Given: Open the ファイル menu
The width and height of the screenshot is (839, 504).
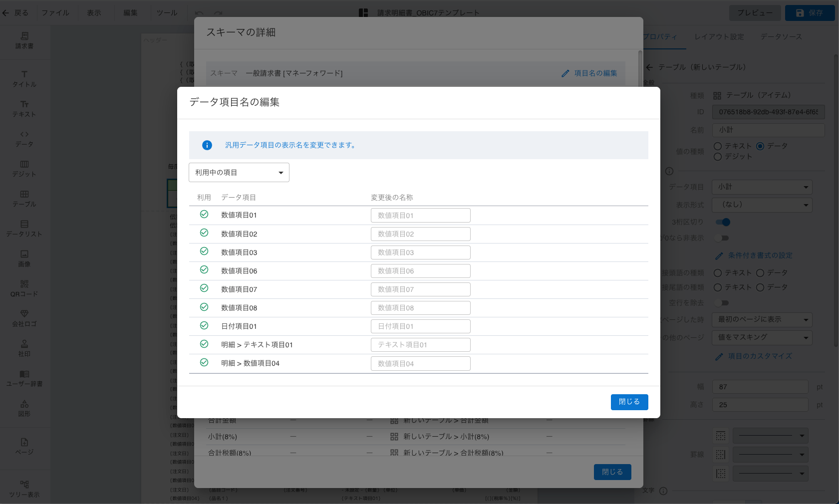Looking at the screenshot, I should point(55,13).
